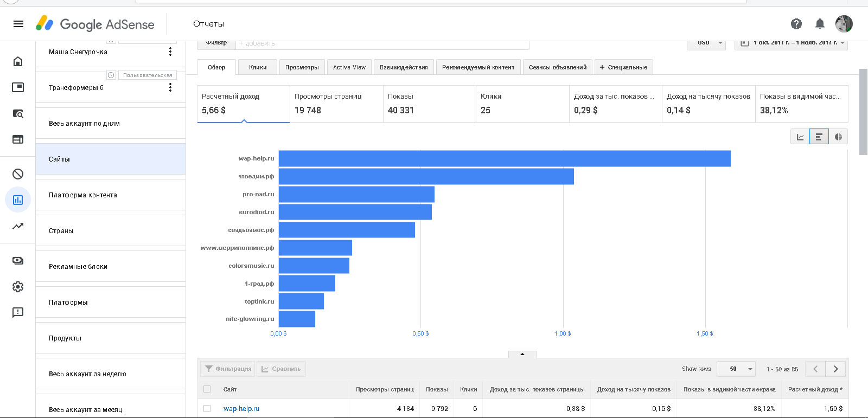Switch to the Сеансы объявлений tab
Image resolution: width=868 pixels, height=418 pixels.
tap(558, 67)
